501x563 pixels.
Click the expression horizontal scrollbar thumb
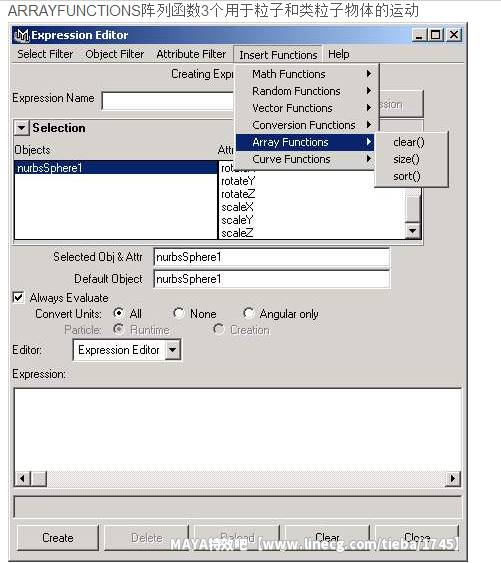(x=39, y=479)
